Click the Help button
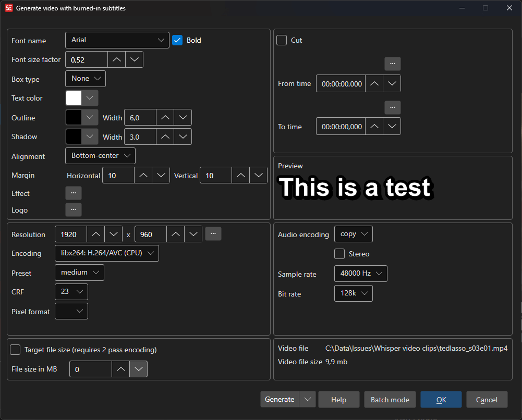This screenshot has height=420, width=522. [x=338, y=400]
